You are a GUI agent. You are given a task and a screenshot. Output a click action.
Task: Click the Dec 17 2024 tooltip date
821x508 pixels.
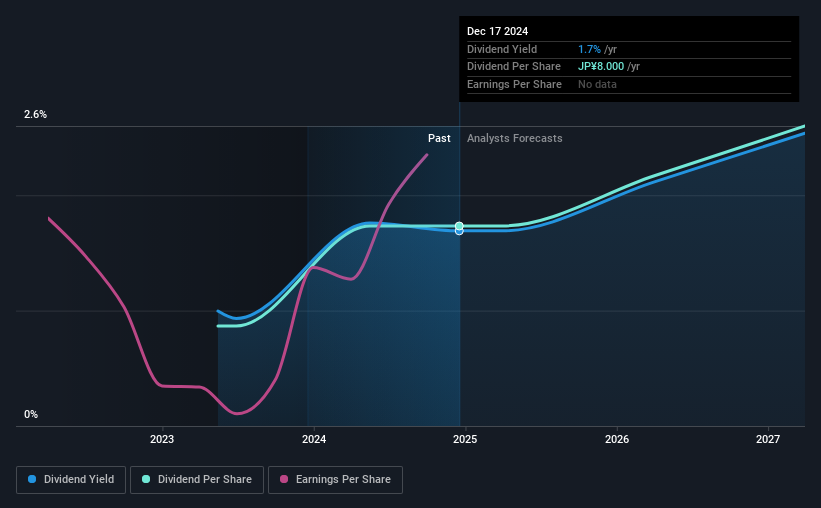[x=497, y=31]
